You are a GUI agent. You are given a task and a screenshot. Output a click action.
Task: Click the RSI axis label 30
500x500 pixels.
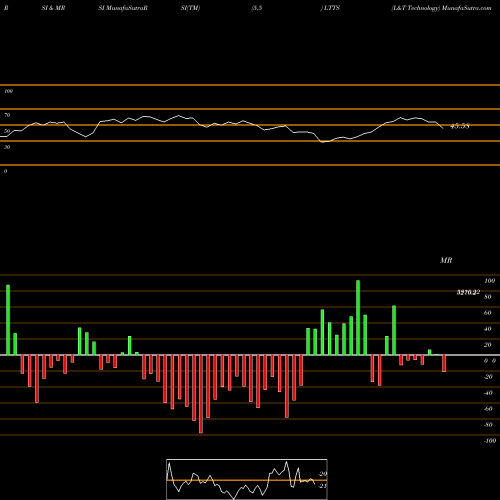(x=7, y=147)
